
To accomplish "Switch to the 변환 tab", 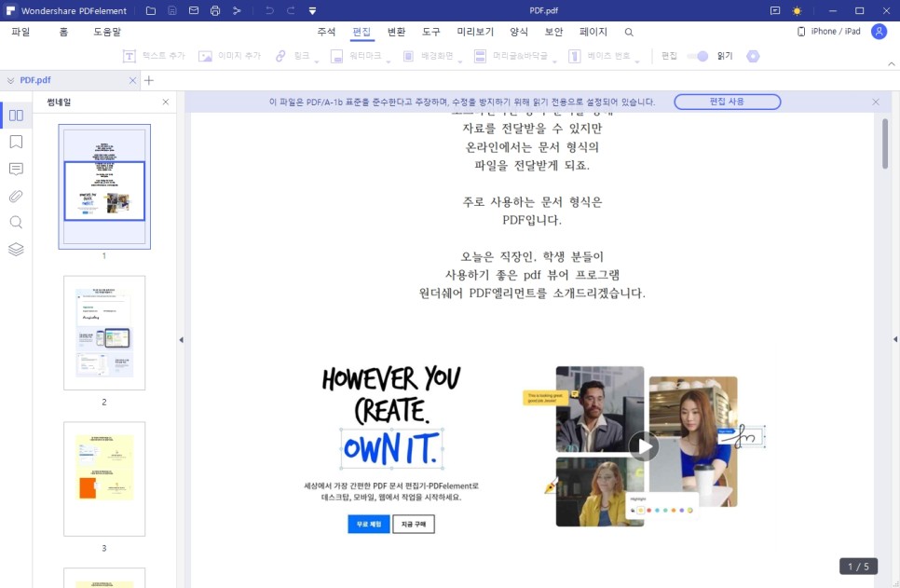I will (397, 32).
